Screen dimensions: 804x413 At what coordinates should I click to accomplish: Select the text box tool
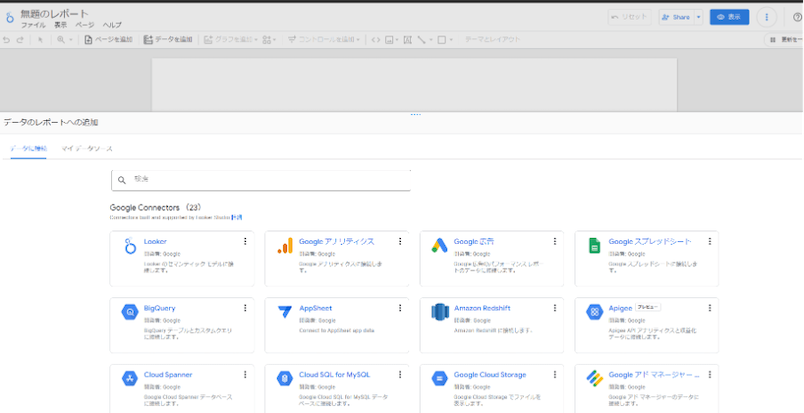(x=408, y=40)
